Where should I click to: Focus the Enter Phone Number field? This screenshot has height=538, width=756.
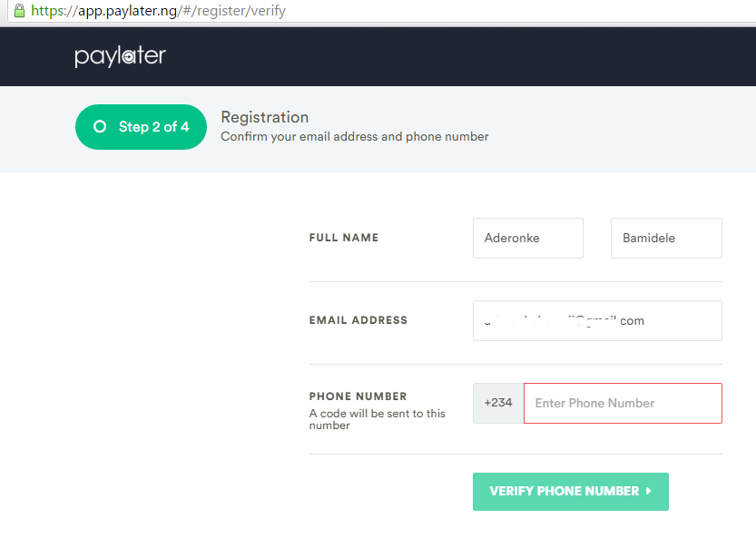pyautogui.click(x=623, y=403)
